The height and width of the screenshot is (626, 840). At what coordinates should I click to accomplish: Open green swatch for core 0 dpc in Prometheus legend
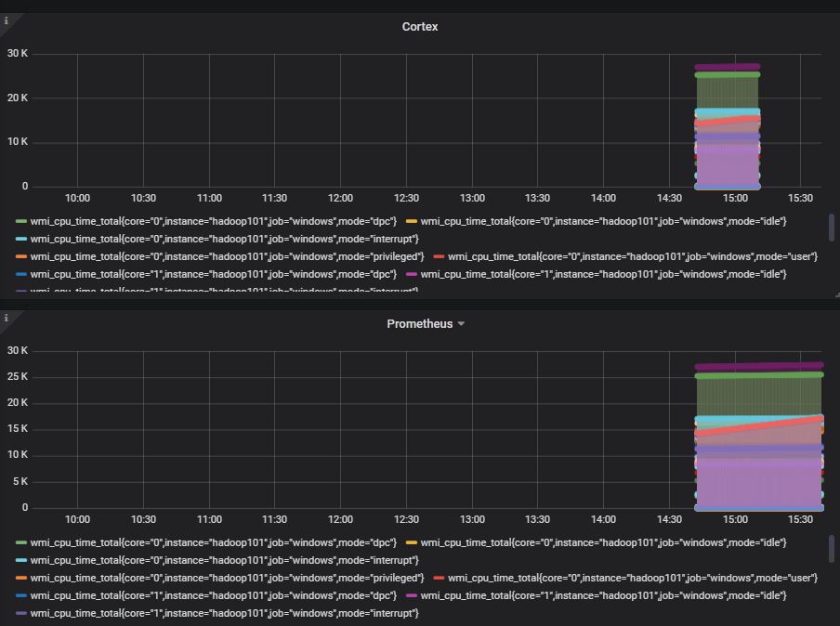tap(21, 542)
